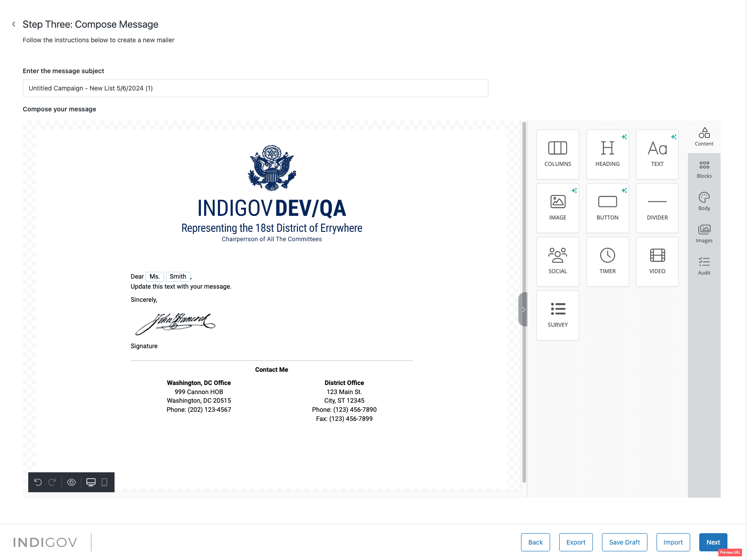
Task: Select the Text content block
Action: point(657,155)
